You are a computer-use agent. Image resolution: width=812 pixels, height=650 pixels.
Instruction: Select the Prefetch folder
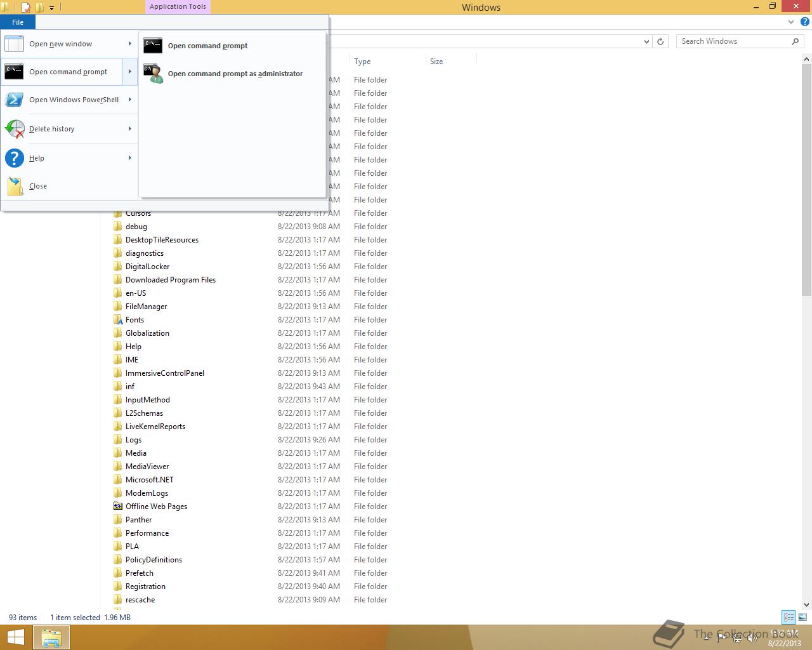[140, 573]
